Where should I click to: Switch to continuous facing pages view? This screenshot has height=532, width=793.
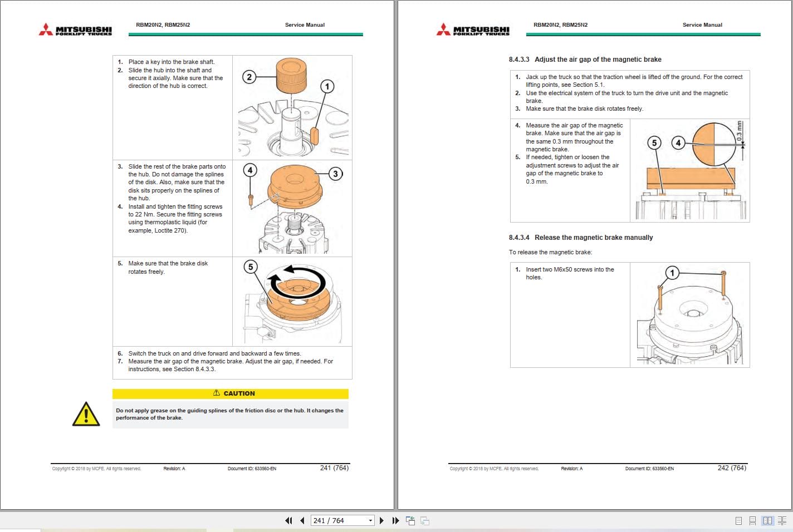pos(782,521)
